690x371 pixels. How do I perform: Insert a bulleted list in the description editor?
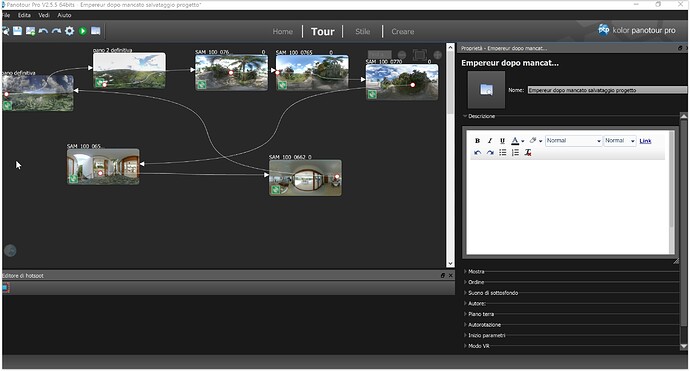503,152
